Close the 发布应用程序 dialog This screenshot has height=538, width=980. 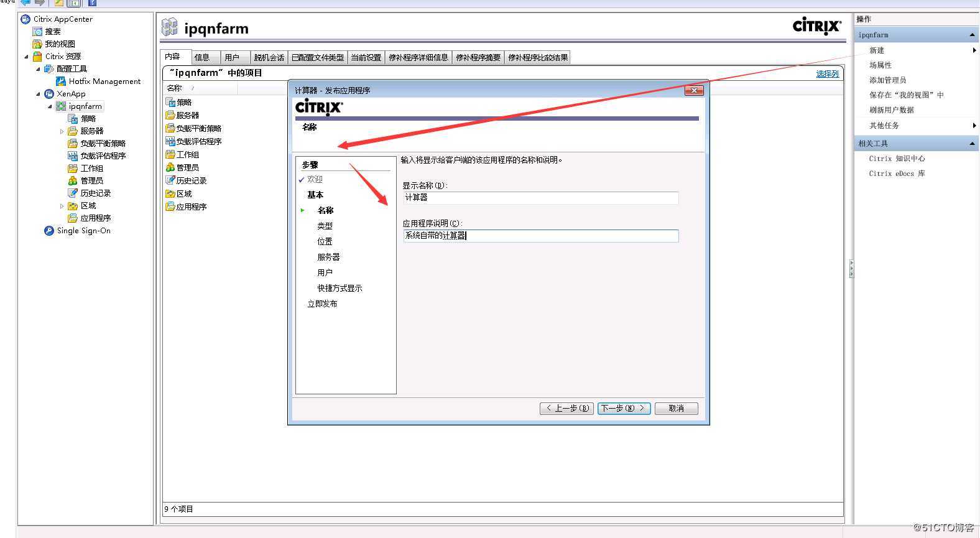694,91
